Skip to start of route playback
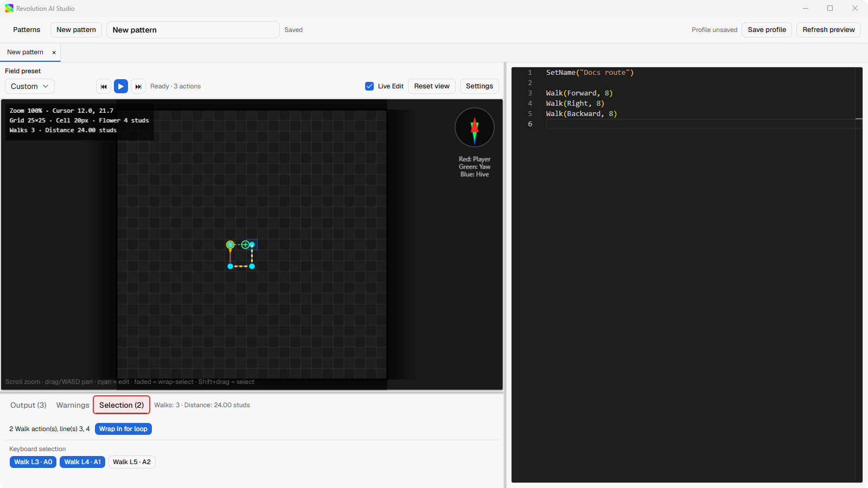Viewport: 868px width, 488px height. click(x=104, y=86)
